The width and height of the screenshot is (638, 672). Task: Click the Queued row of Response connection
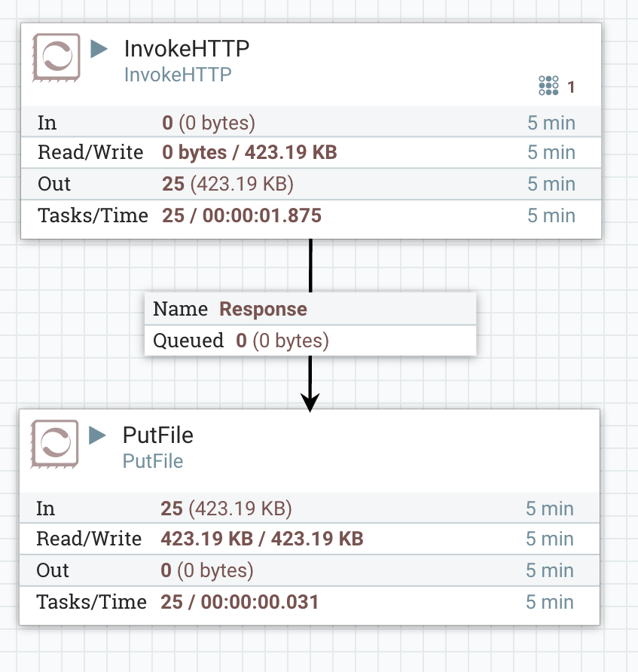pyautogui.click(x=310, y=341)
